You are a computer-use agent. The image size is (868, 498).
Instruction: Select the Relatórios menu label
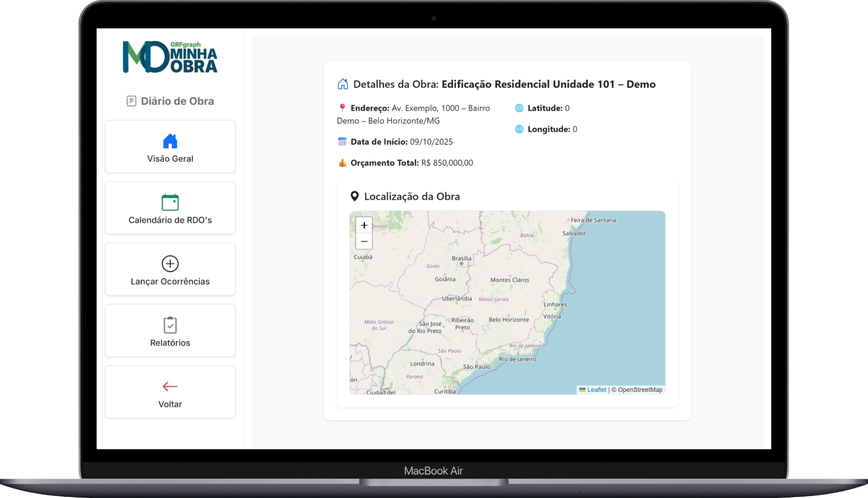[170, 343]
